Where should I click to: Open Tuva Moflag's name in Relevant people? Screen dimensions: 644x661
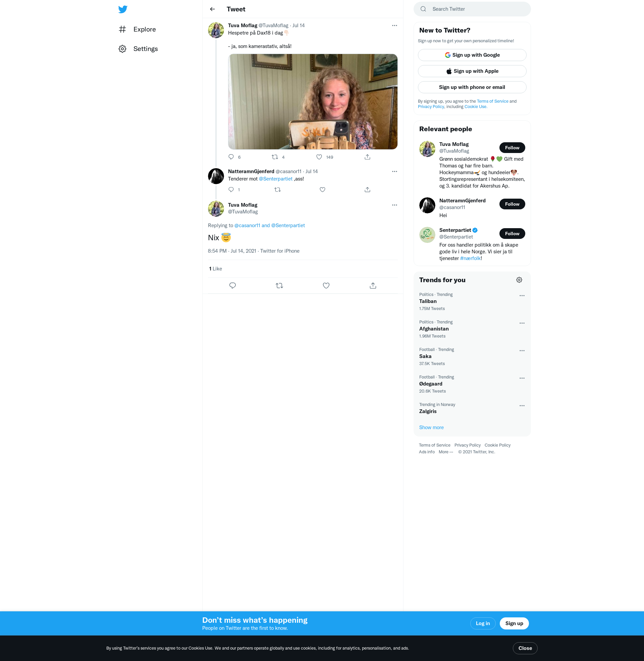pyautogui.click(x=454, y=144)
